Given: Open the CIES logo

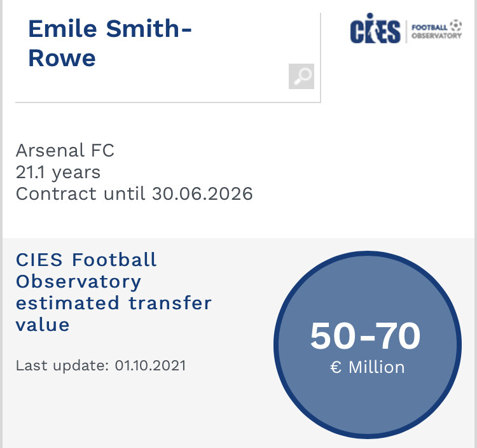Looking at the screenshot, I should [375, 28].
